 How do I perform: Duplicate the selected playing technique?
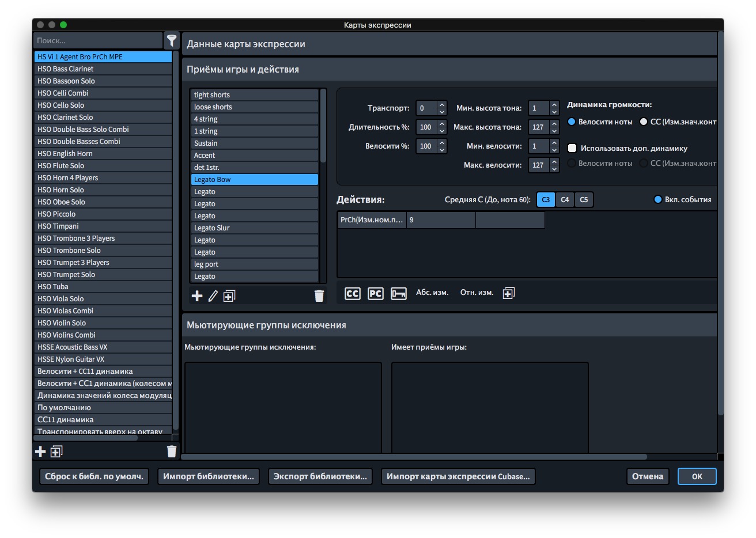coord(229,295)
